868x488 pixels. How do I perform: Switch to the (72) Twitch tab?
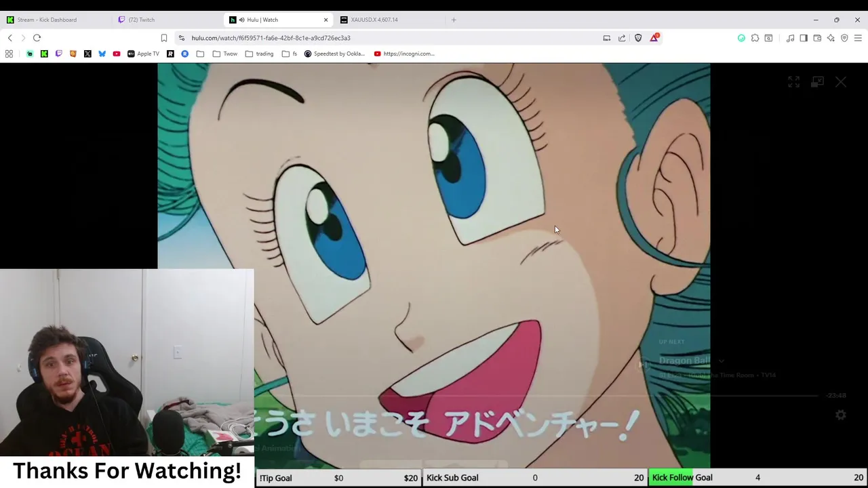[166, 20]
